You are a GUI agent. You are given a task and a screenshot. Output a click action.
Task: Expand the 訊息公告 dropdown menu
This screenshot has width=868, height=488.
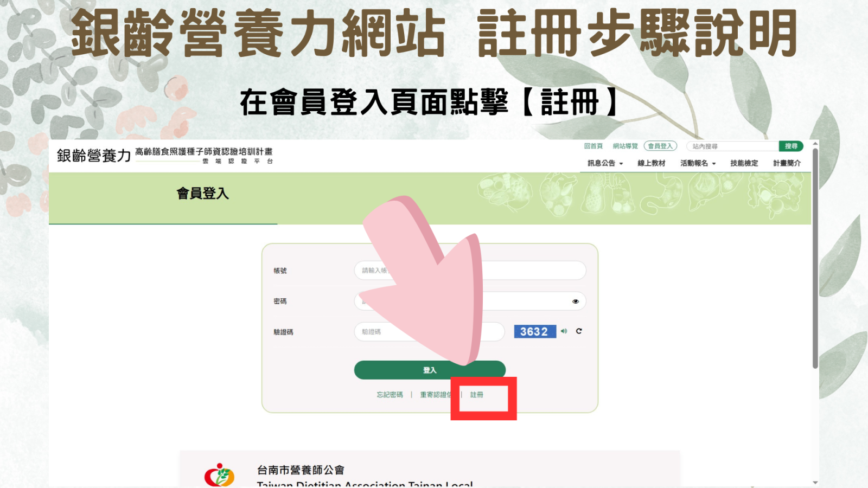(605, 163)
